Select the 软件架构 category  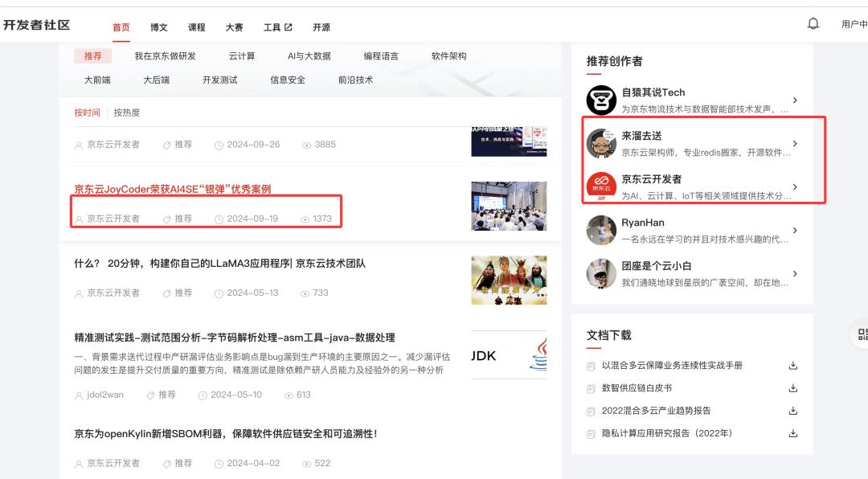click(x=449, y=56)
